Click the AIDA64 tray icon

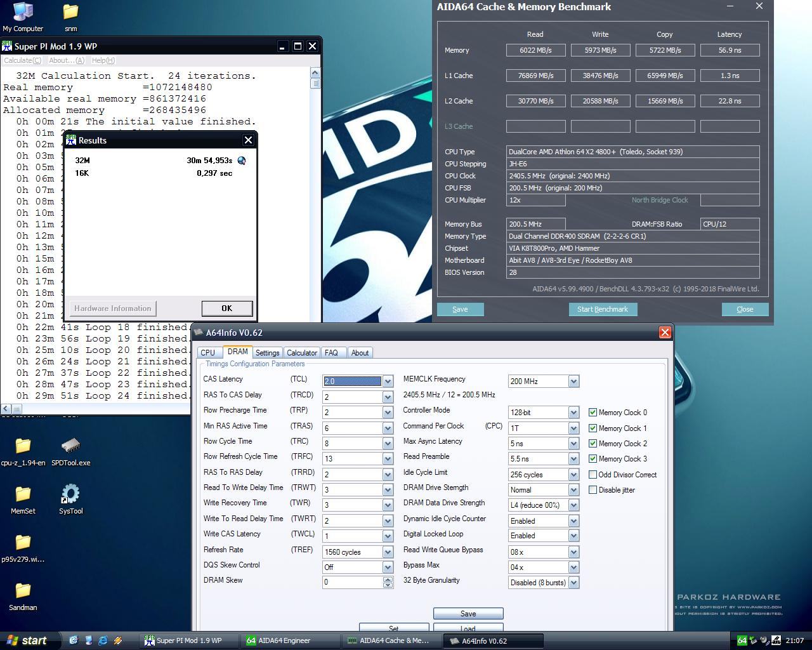741,640
